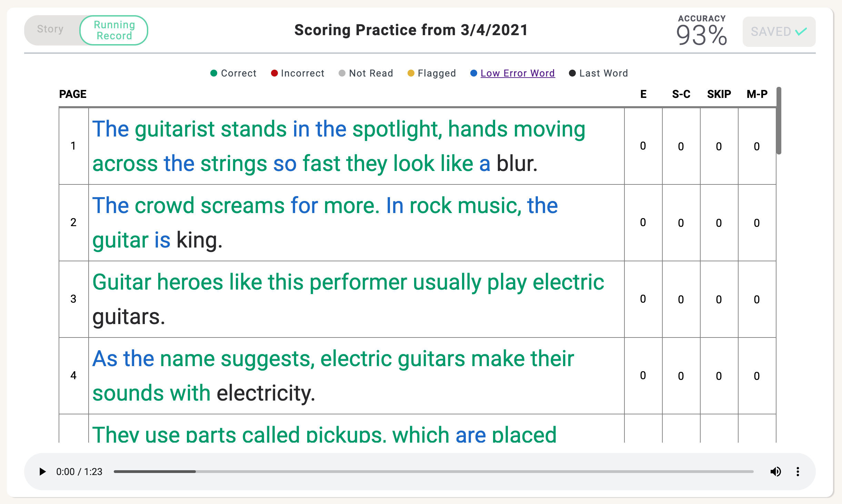Mute the audio with the speaker icon
Viewport: 842px width, 504px height.
click(x=775, y=472)
